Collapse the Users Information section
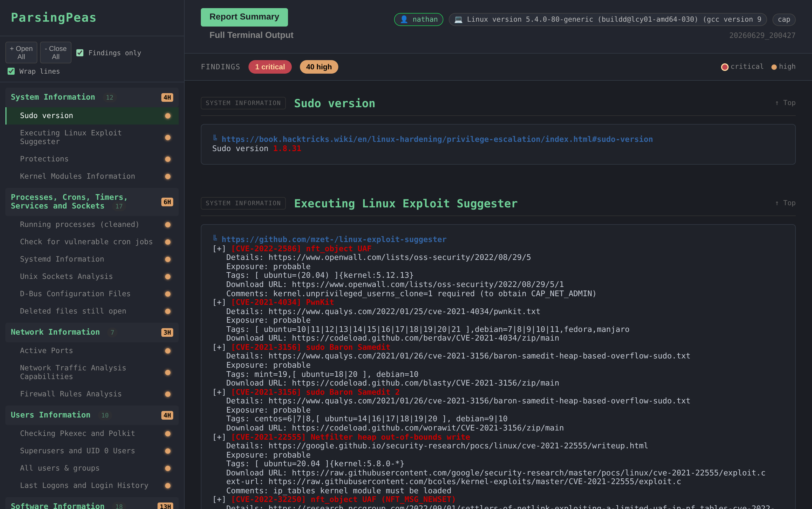This screenshot has width=812, height=509. click(x=92, y=415)
